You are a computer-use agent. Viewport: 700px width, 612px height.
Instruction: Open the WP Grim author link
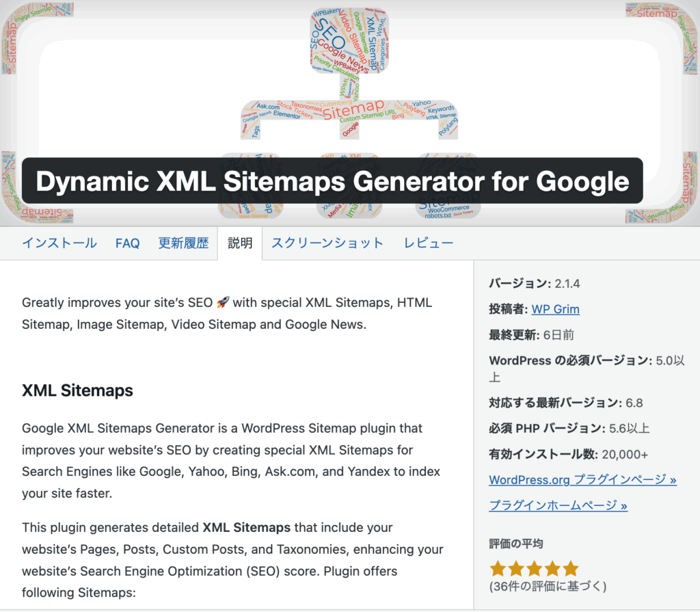tap(555, 309)
